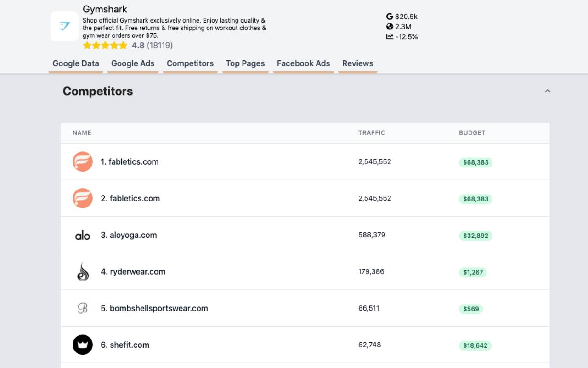Open the 5. bombshellsportswear.com competitor link
Viewport: 588px width, 368px height.
coord(154,308)
